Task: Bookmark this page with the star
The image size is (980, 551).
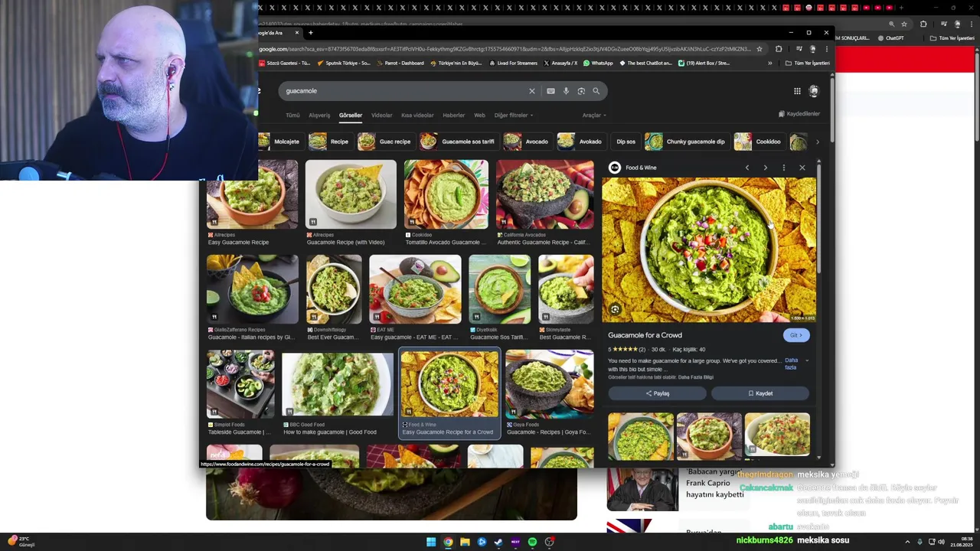Action: (x=759, y=49)
